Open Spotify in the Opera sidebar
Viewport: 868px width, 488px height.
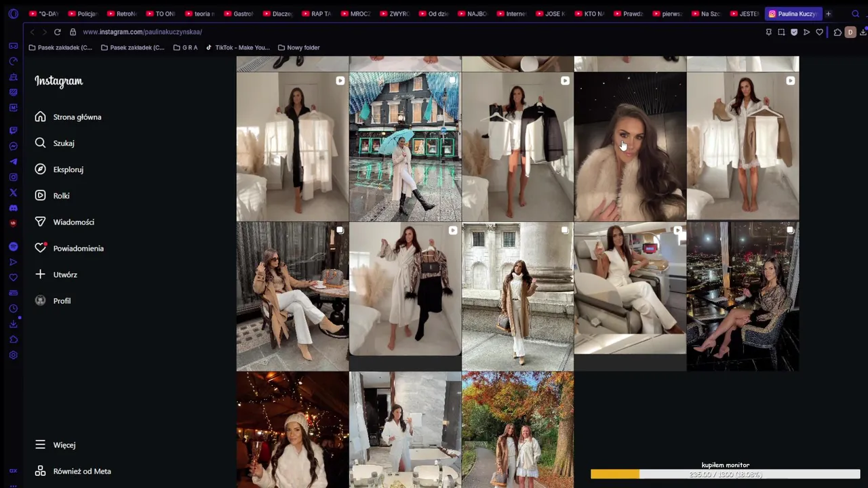pyautogui.click(x=13, y=247)
